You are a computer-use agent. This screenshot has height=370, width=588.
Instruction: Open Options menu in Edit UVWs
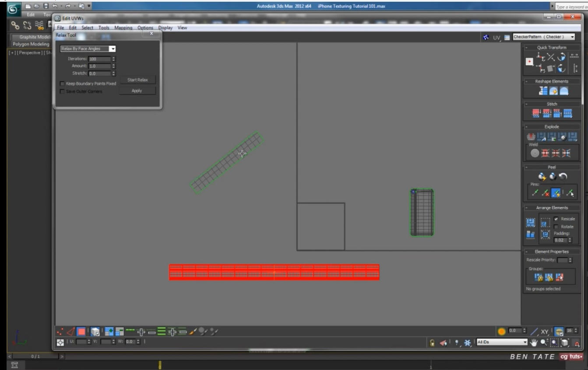point(145,28)
